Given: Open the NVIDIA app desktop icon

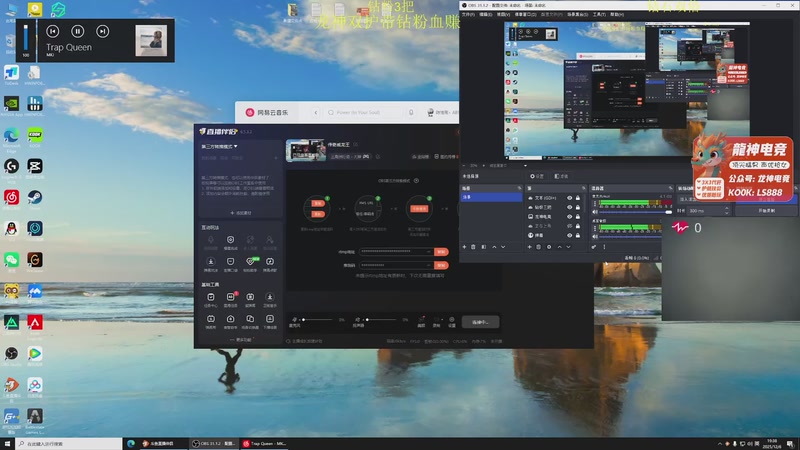Looking at the screenshot, I should [11, 104].
